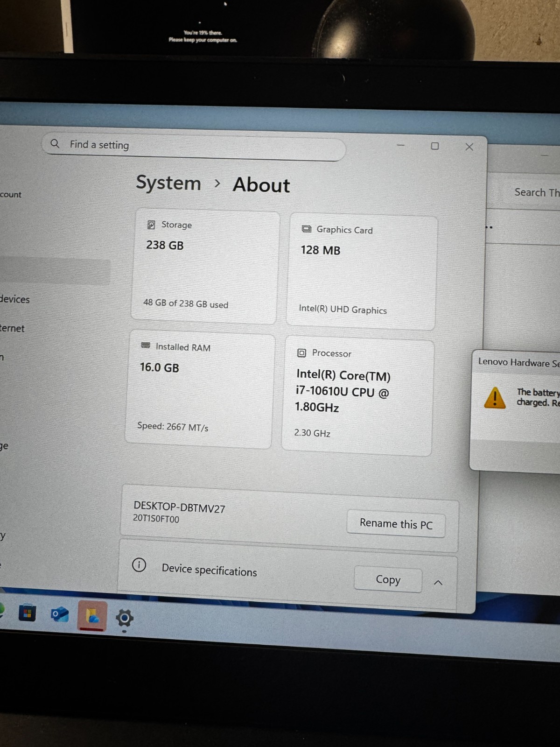Open Outlook from the taskbar

[x=60, y=614]
